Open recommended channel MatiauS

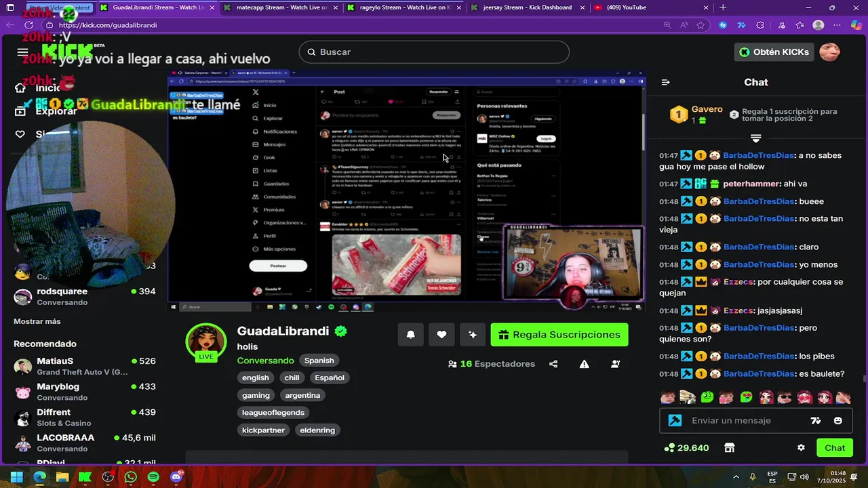coord(85,366)
